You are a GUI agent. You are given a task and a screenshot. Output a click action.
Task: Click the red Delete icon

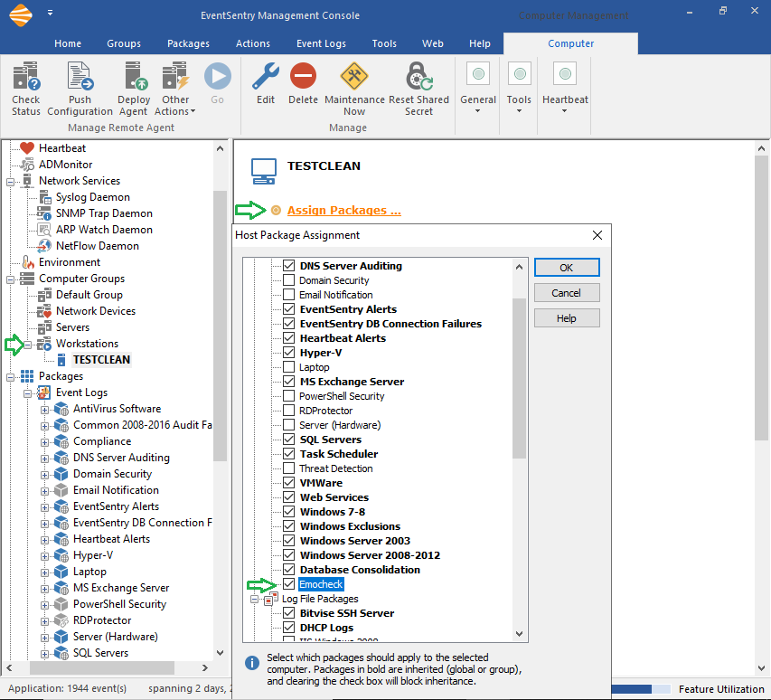[x=303, y=76]
